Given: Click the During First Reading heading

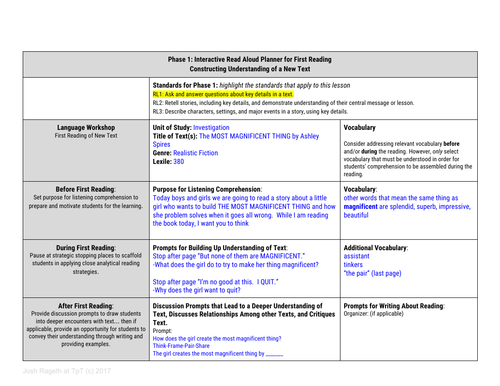Looking at the screenshot, I should pyautogui.click(x=86, y=248).
